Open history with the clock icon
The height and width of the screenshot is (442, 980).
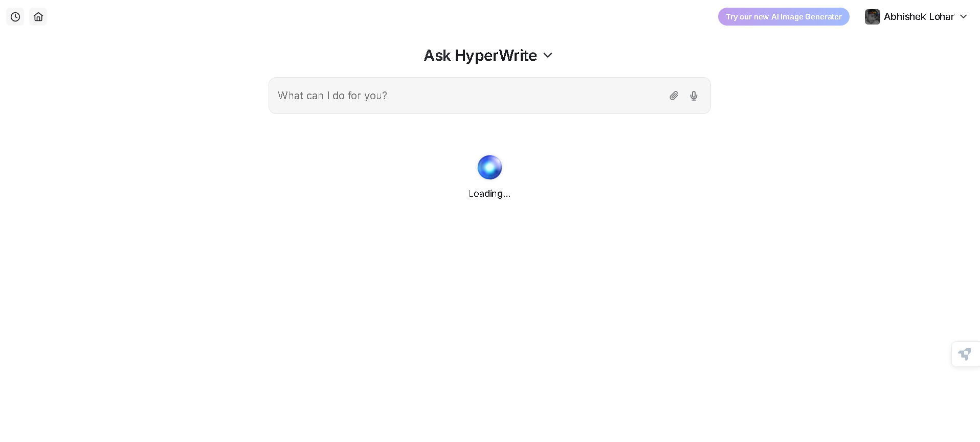point(15,17)
